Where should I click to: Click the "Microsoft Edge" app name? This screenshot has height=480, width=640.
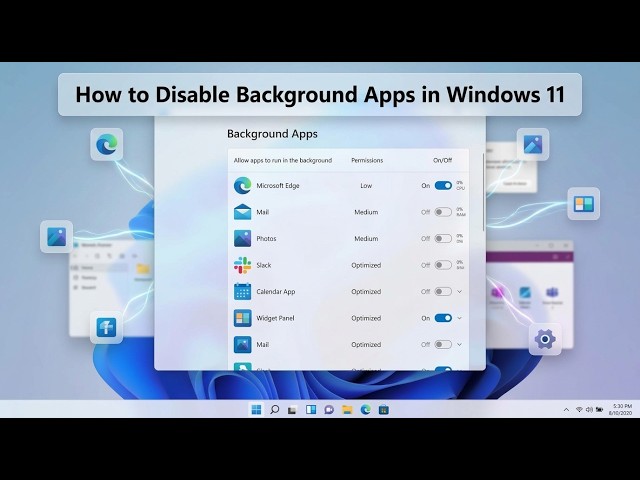coord(278,186)
